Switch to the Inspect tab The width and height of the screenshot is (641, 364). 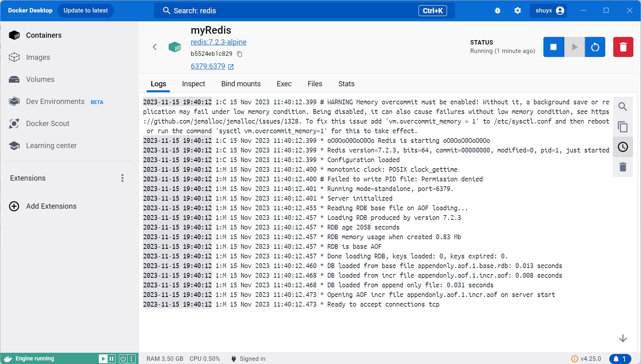(194, 84)
